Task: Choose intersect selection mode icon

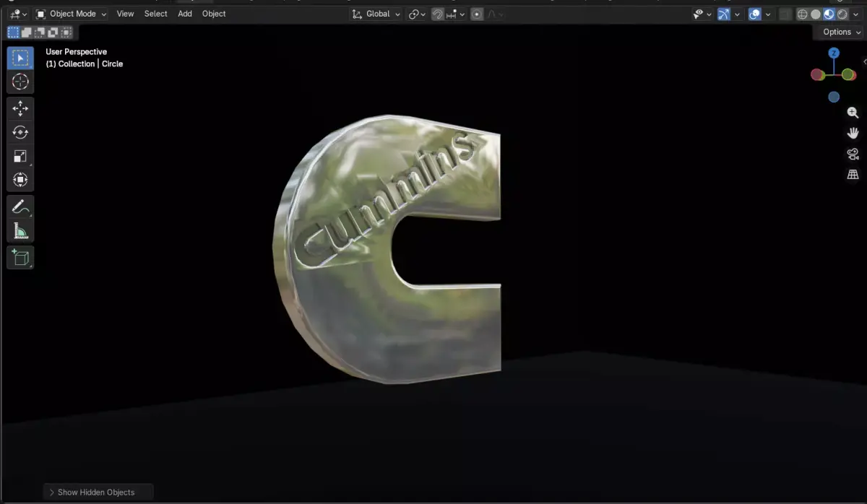Action: 66,32
